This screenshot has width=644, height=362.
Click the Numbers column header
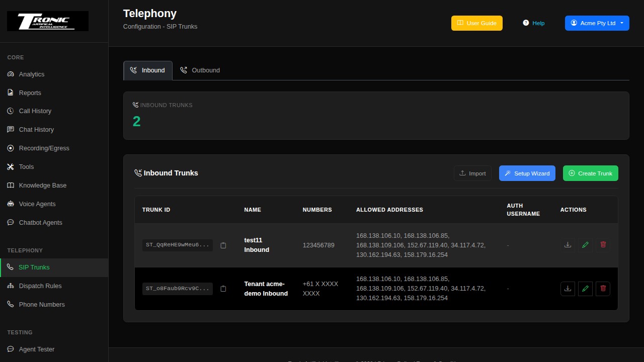tap(317, 210)
